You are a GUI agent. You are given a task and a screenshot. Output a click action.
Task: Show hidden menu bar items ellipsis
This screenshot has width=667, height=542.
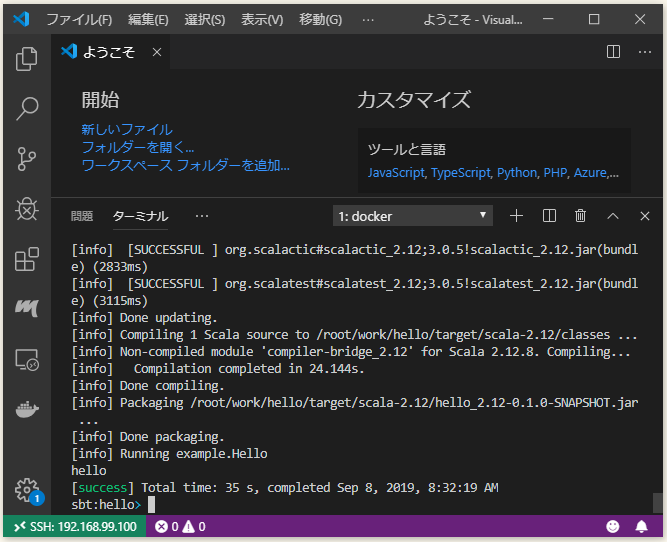pyautogui.click(x=368, y=20)
